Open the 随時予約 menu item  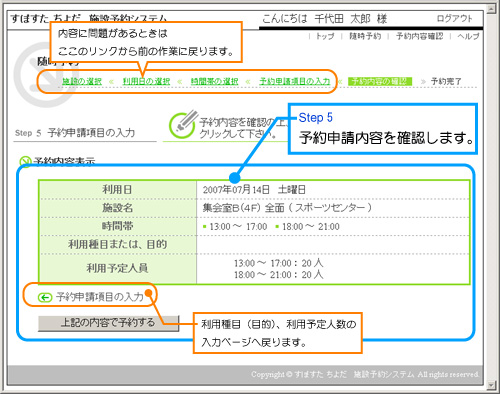[x=365, y=36]
